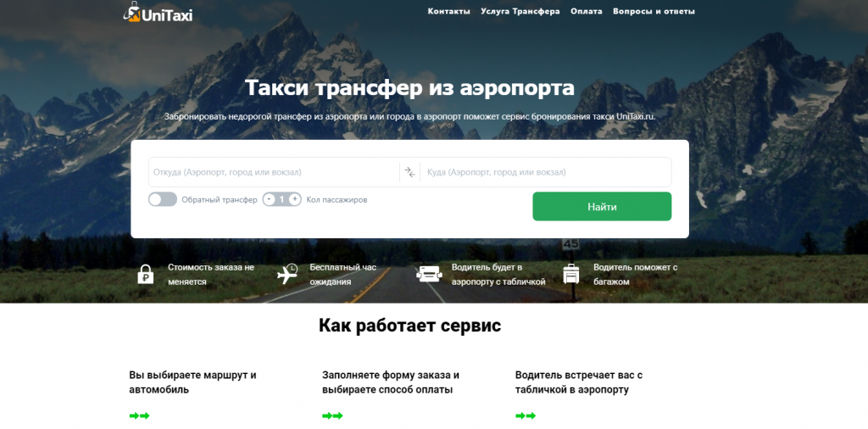Toggle the Обратный трансфер switch
This screenshot has width=868, height=429.
pos(163,199)
